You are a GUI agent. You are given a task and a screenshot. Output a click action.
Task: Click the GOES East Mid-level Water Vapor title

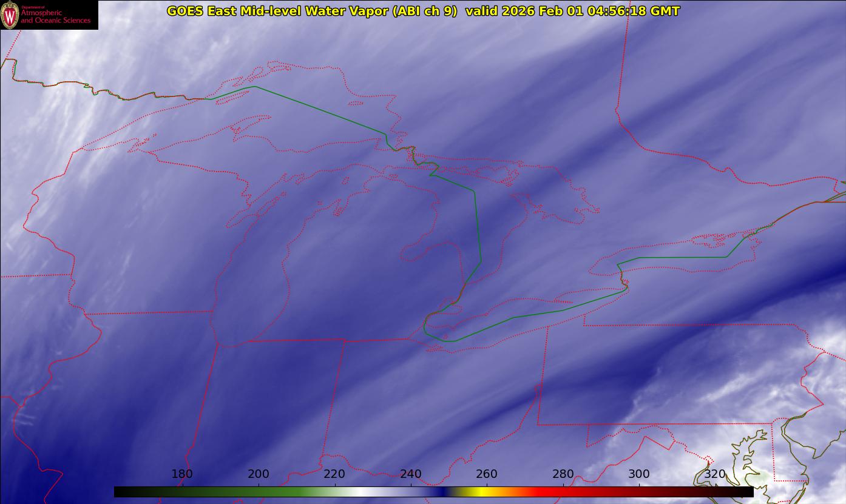[311, 11]
